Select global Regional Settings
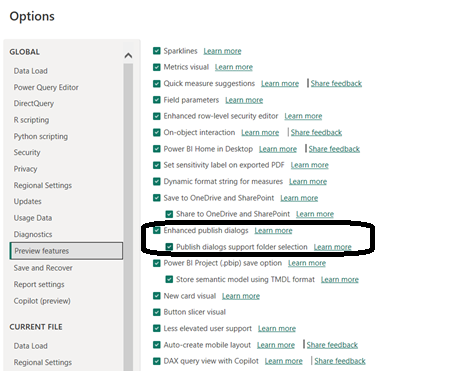Screen dimensions: 454x371 click(43, 185)
